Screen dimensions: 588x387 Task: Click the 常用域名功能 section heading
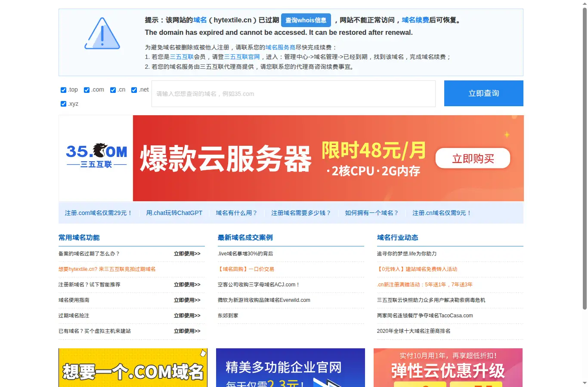coord(79,237)
